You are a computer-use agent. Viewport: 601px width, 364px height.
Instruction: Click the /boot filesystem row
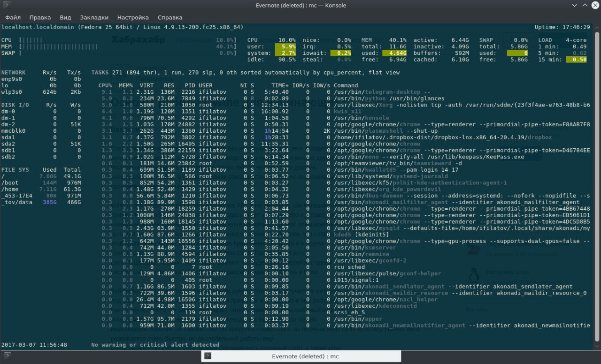pos(41,183)
